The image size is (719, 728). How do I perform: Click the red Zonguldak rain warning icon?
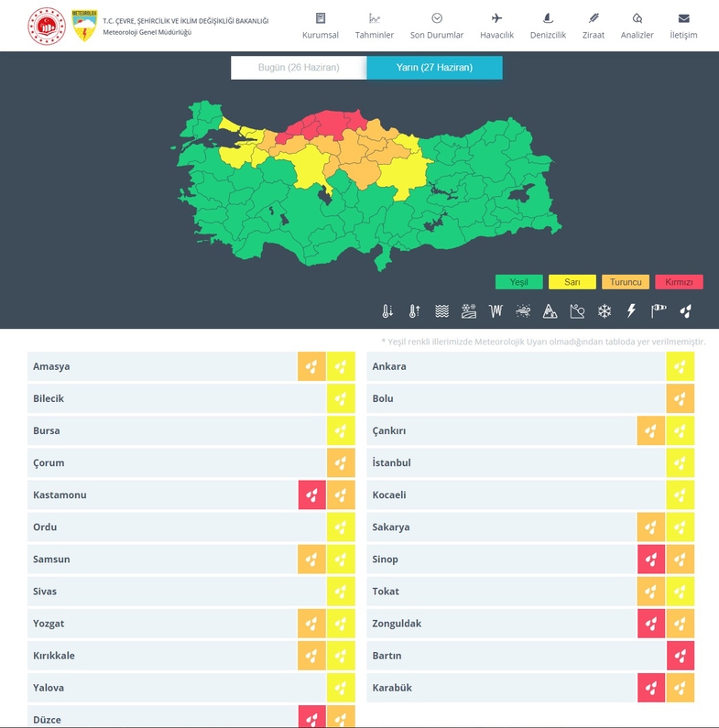[x=651, y=624]
